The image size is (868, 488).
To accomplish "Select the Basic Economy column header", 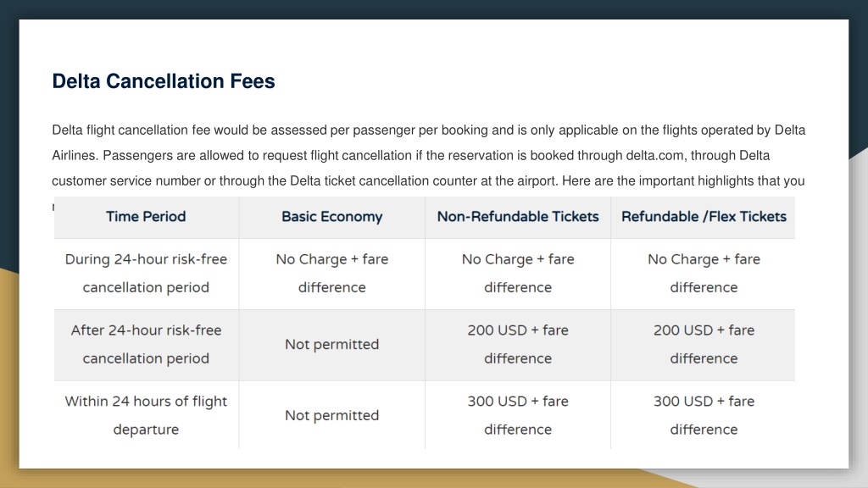I will (x=332, y=217).
